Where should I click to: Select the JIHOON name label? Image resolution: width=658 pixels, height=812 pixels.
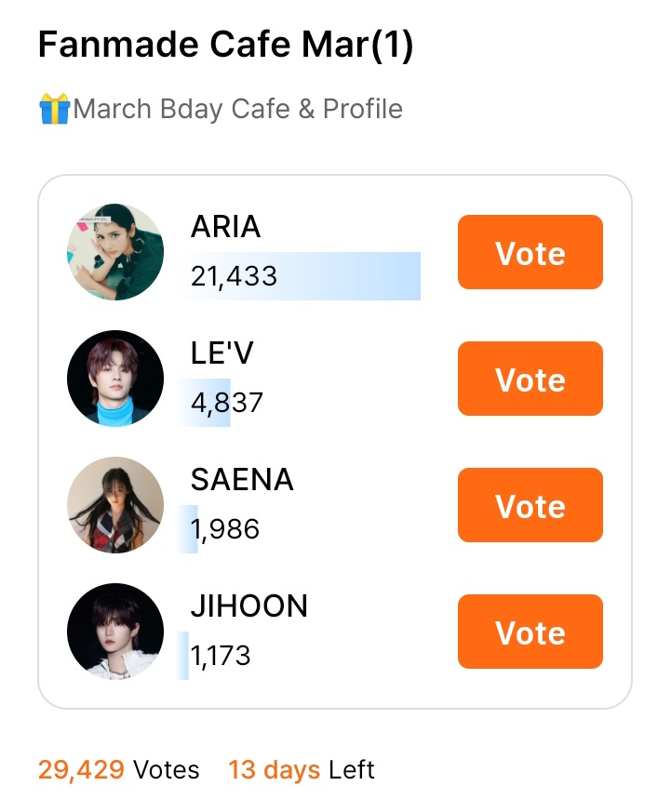[249, 606]
